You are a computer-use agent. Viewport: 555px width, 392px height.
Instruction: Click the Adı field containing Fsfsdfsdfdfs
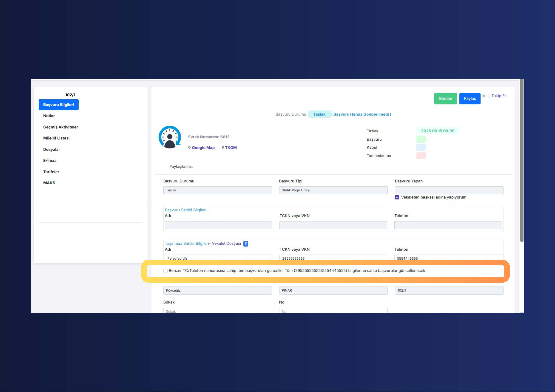click(218, 257)
